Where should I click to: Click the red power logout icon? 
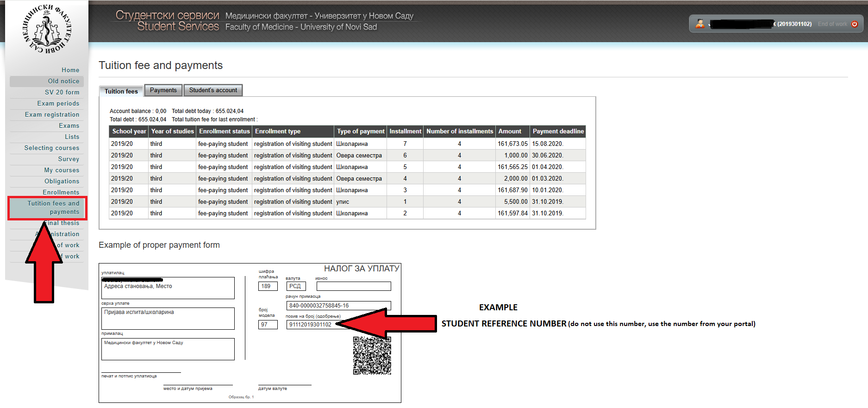855,24
